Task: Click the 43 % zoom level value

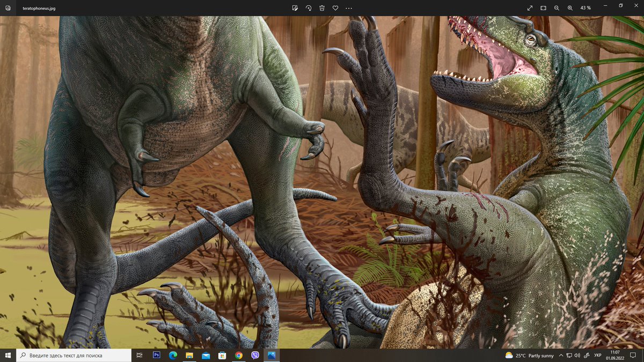Action: [586, 8]
